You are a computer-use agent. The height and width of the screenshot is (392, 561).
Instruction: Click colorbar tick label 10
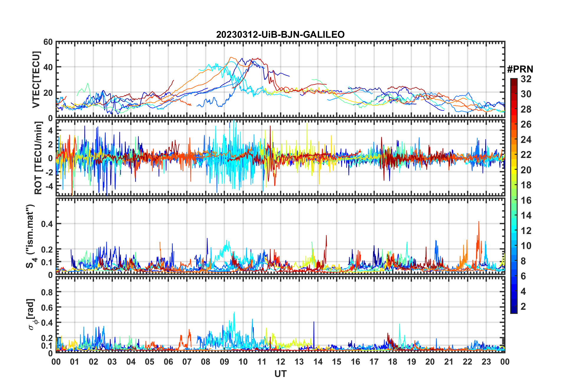[526, 246]
